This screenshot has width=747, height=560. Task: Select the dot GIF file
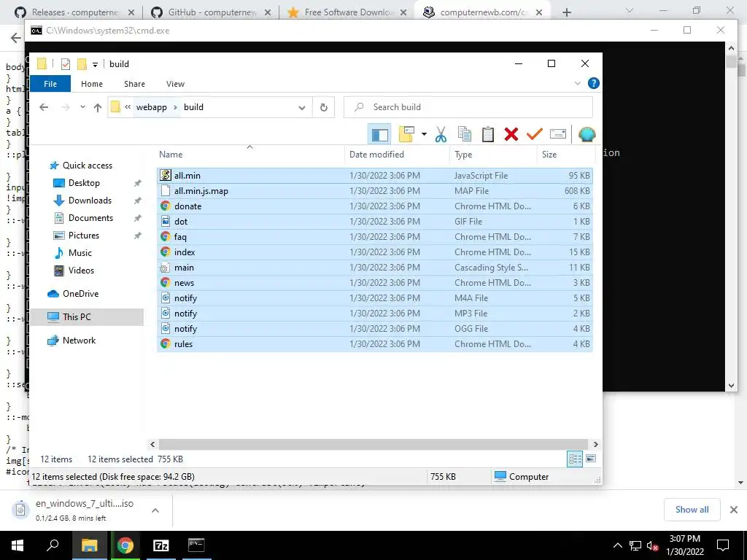point(374,222)
